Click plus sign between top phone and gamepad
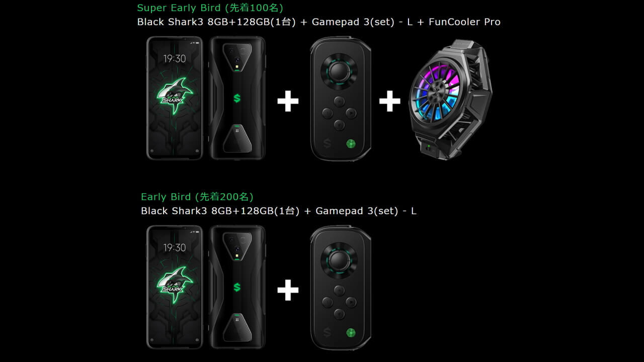This screenshot has width=644, height=362. (x=288, y=102)
